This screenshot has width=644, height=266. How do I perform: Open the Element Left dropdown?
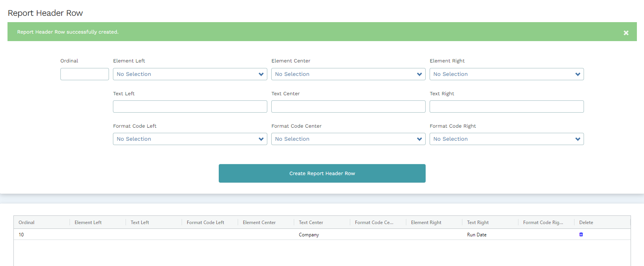click(190, 74)
